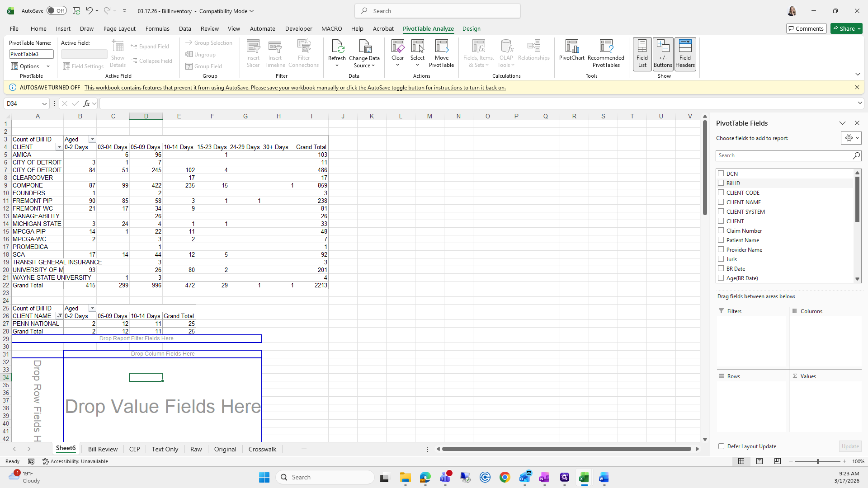Toggle the AutoSave switch

click(x=57, y=11)
